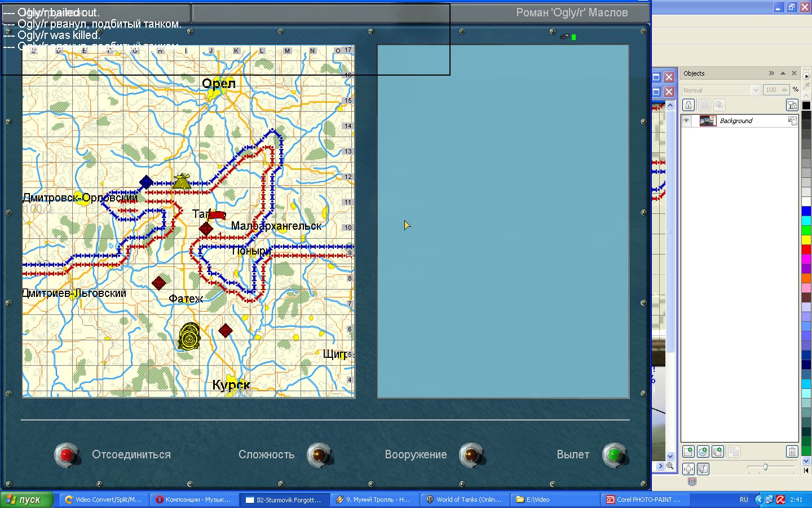Screen dimensions: 812x508
Task: Hide the Background layer via eye icon
Action: [686, 121]
